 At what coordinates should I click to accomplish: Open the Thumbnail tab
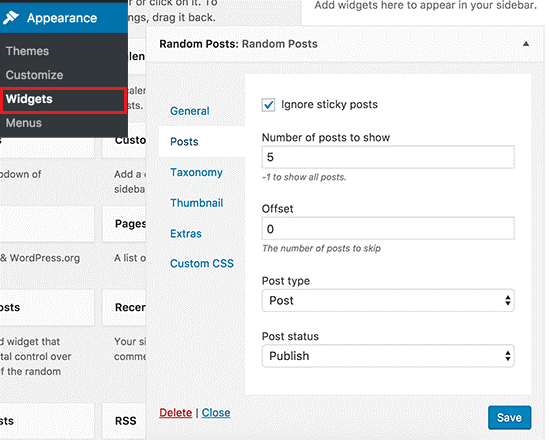pyautogui.click(x=197, y=203)
